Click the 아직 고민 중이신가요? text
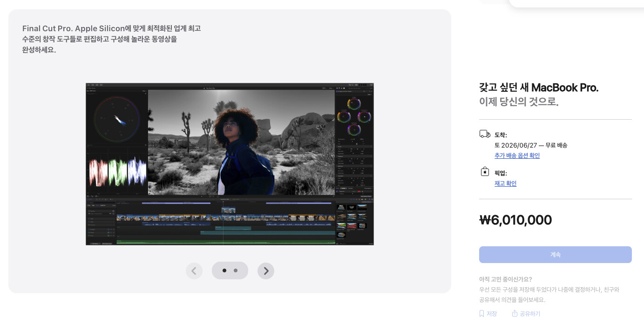The image size is (644, 331). (x=505, y=279)
